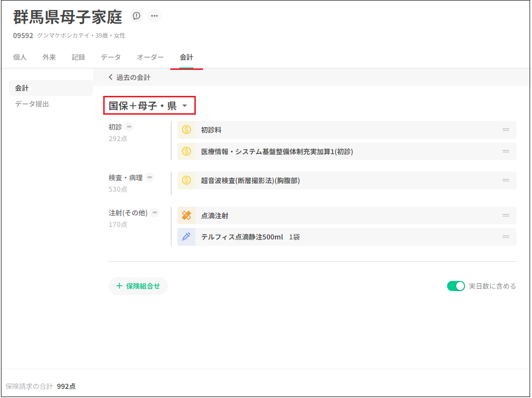Click drag handle on 初診料 row

coord(505,130)
